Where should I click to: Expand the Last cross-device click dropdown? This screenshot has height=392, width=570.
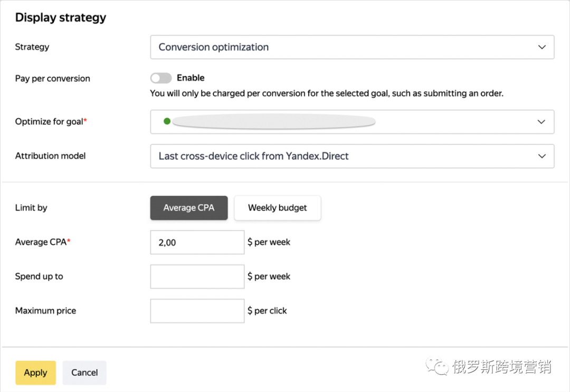348,156
